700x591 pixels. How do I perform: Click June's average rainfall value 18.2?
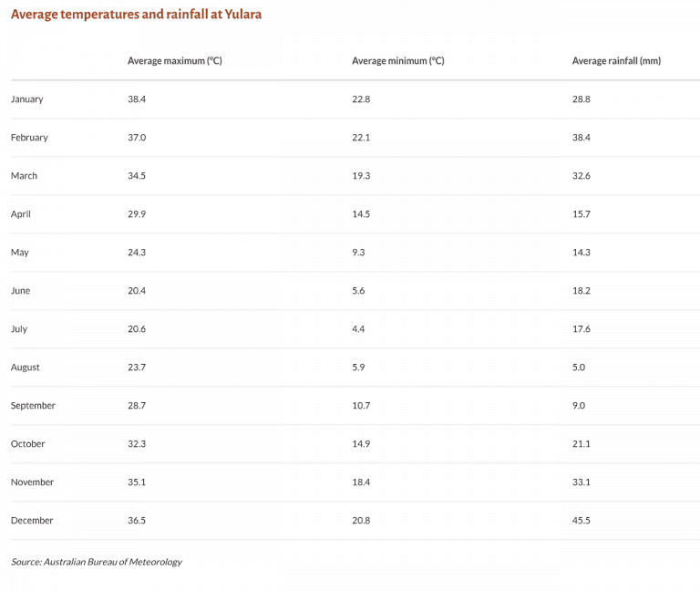coord(582,291)
